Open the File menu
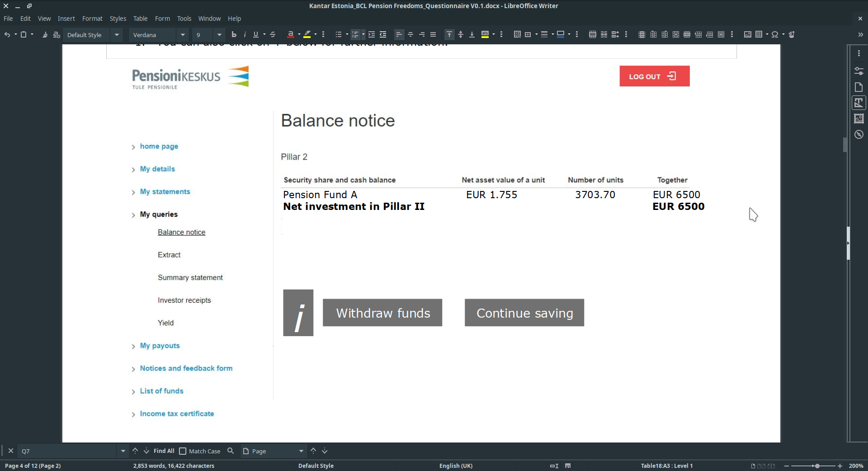The height and width of the screenshot is (471, 868). point(8,19)
